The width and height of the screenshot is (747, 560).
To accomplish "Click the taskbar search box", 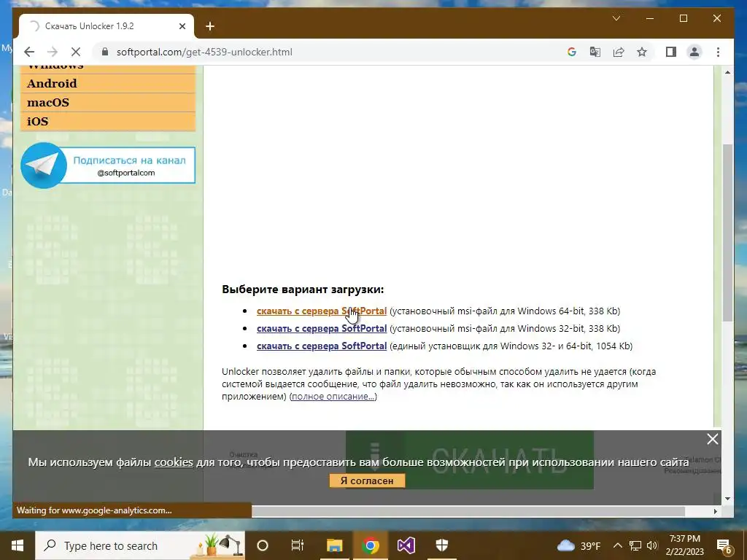I will click(140, 545).
